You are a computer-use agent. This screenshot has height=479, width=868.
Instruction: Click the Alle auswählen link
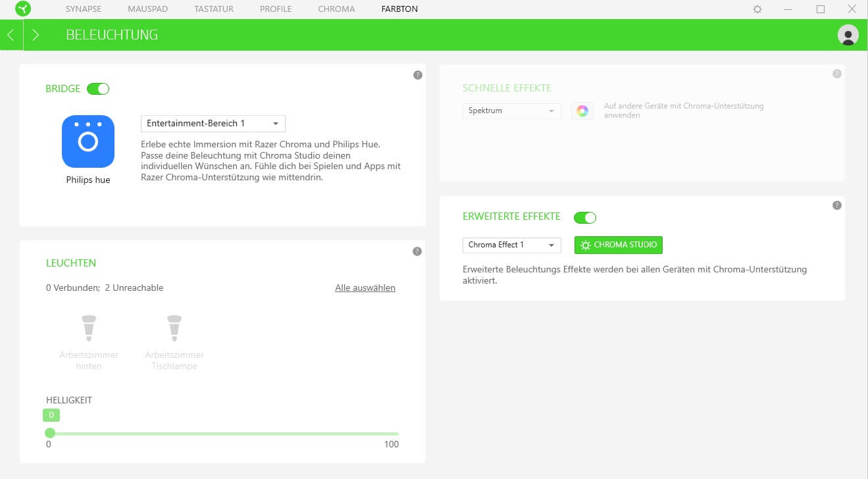[365, 288]
